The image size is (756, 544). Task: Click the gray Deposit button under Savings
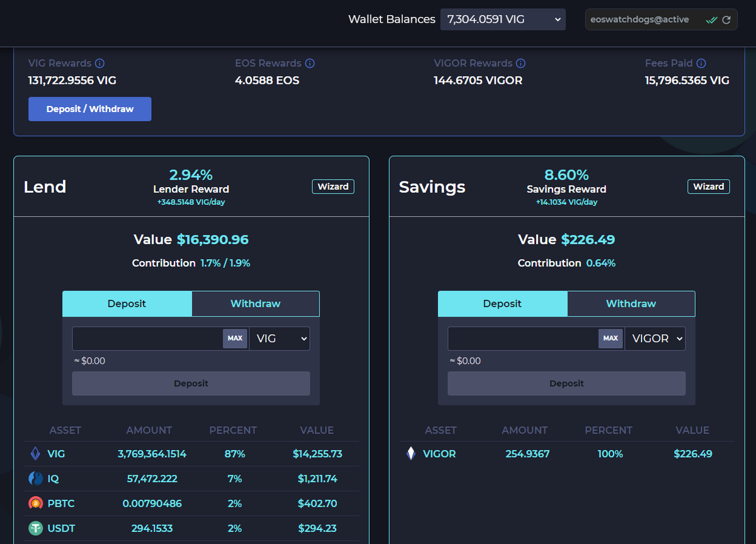[x=566, y=383]
